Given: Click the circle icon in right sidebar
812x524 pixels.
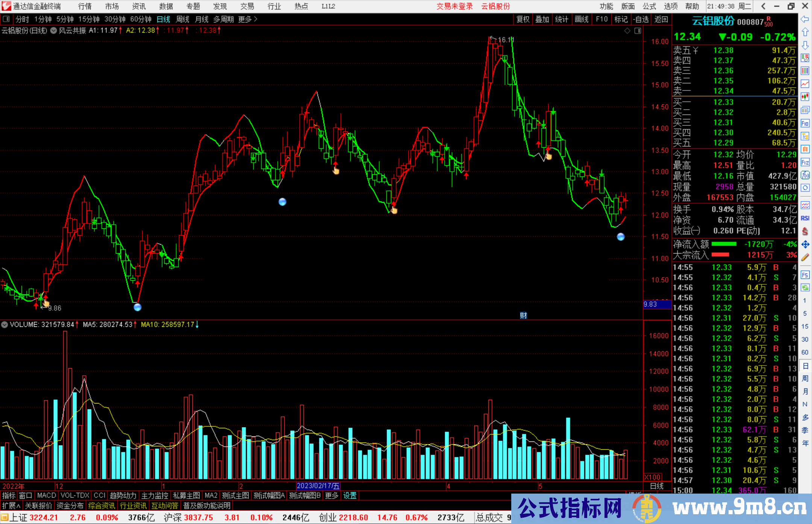Looking at the screenshot, I should click(805, 188).
